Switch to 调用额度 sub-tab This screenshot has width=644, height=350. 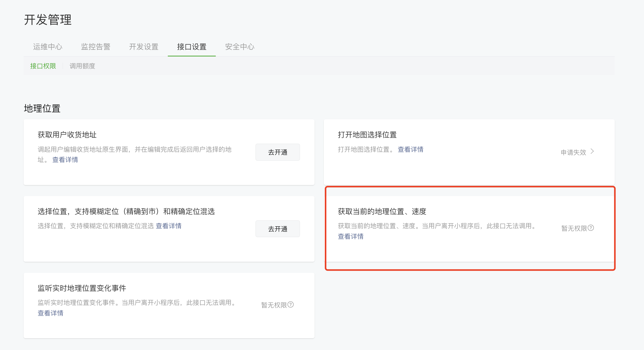pyautogui.click(x=82, y=66)
